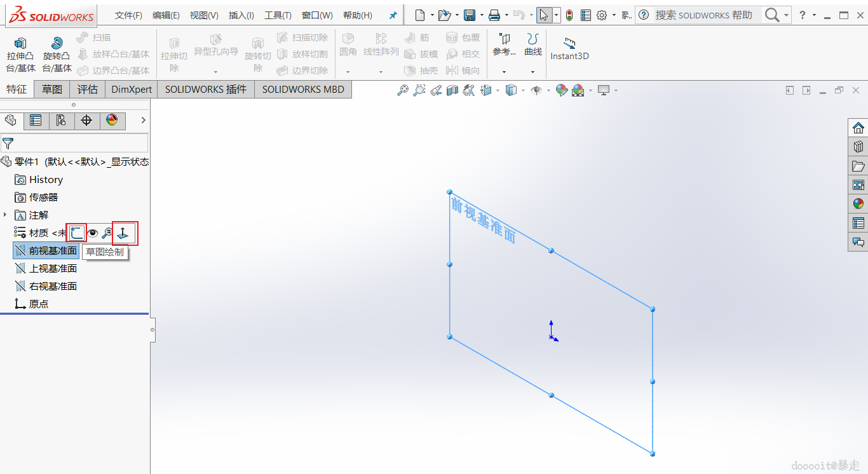This screenshot has height=474, width=868.
Task: Pin the menu bar with the pushpin icon
Action: 393,15
